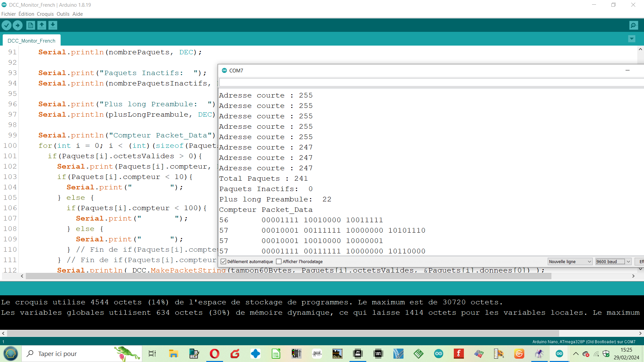Click the 'Paquets Inactifs: 0' output line
The image size is (644, 362).
point(266,189)
